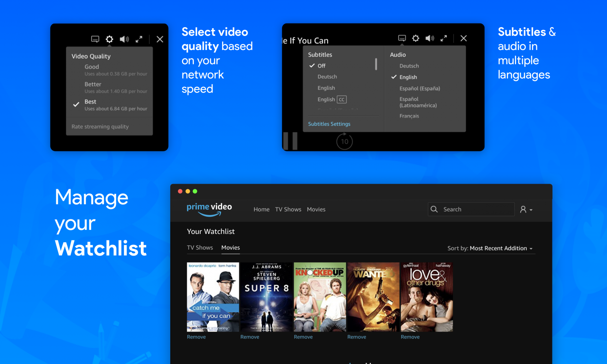The width and height of the screenshot is (607, 364).
Task: Focus the Search input field
Action: click(471, 209)
